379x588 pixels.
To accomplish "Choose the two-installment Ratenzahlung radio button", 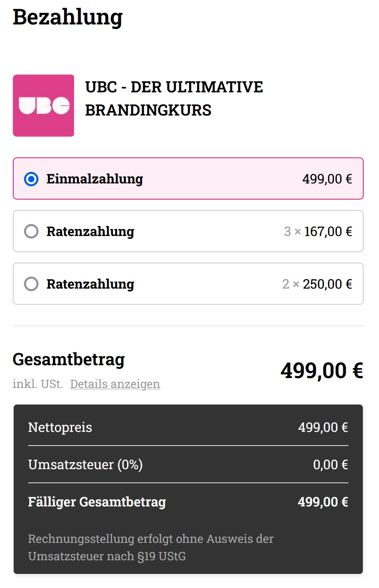I will pos(31,284).
